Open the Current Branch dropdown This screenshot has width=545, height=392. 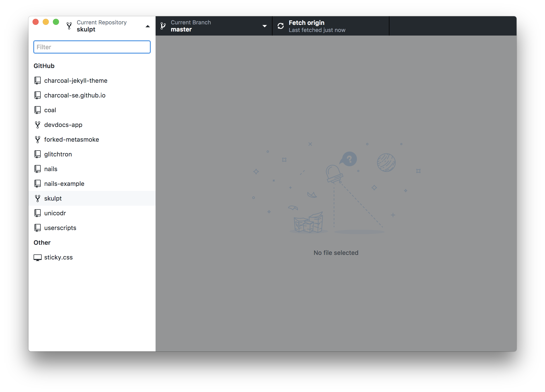265,26
